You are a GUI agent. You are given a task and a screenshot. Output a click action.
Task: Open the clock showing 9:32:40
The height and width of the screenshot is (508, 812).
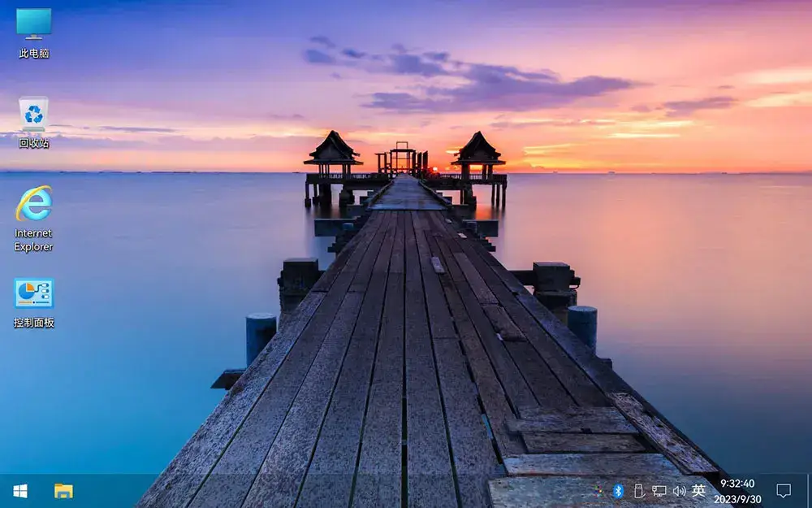(737, 483)
